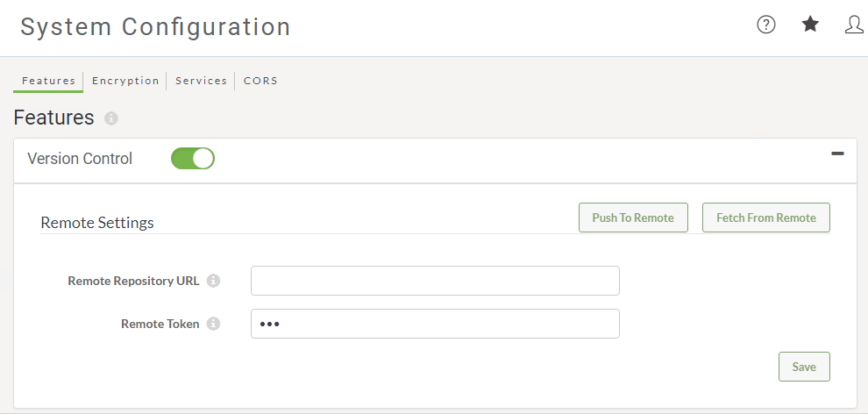Click info icon next to Remote Token
Image resolution: width=868 pixels, height=414 pixels.
(x=213, y=324)
